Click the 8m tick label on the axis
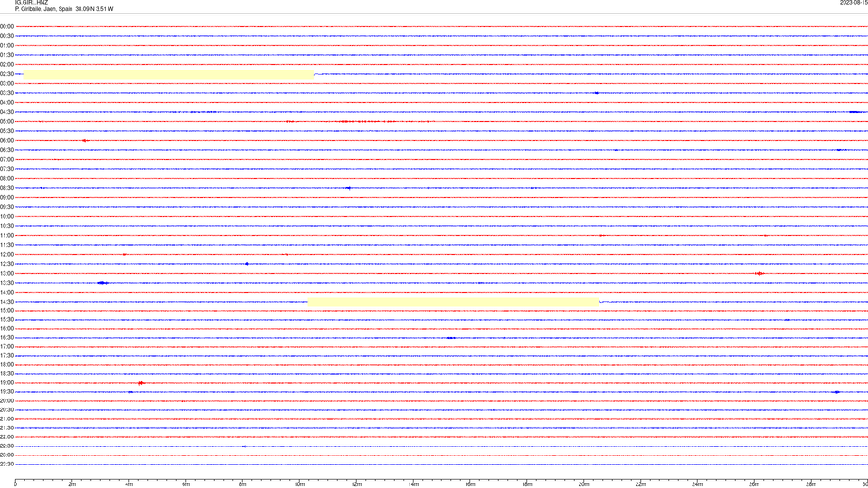The image size is (868, 488). coord(242,484)
